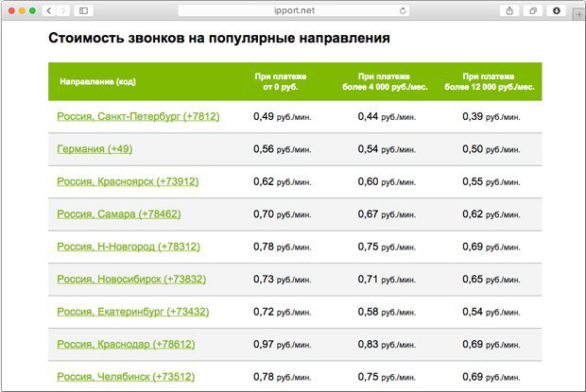Viewport: 586px width, 392px height.
Task: Click the 0,75 руб./мин. price for Н-Новгород
Action: 387,247
